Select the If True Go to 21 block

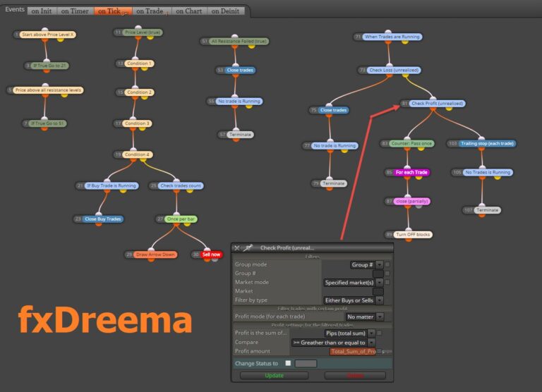coord(49,66)
